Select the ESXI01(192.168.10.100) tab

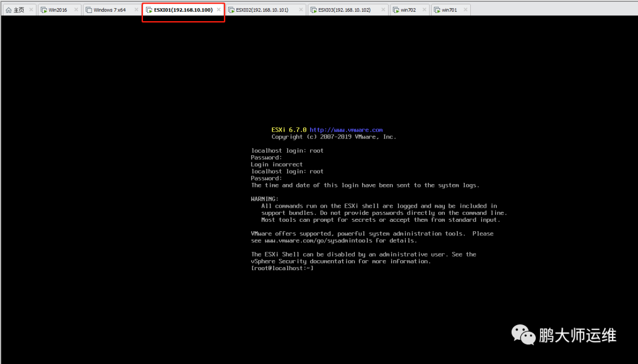click(x=183, y=10)
